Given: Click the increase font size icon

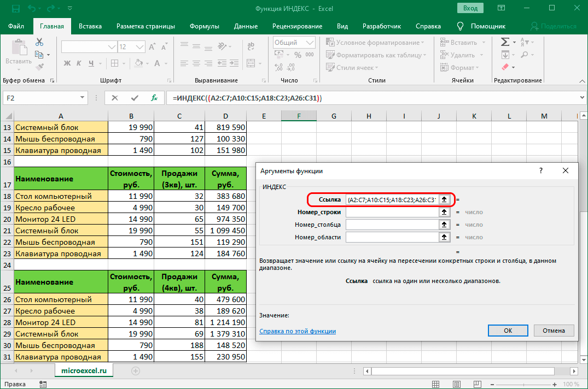Looking at the screenshot, I should [x=152, y=47].
